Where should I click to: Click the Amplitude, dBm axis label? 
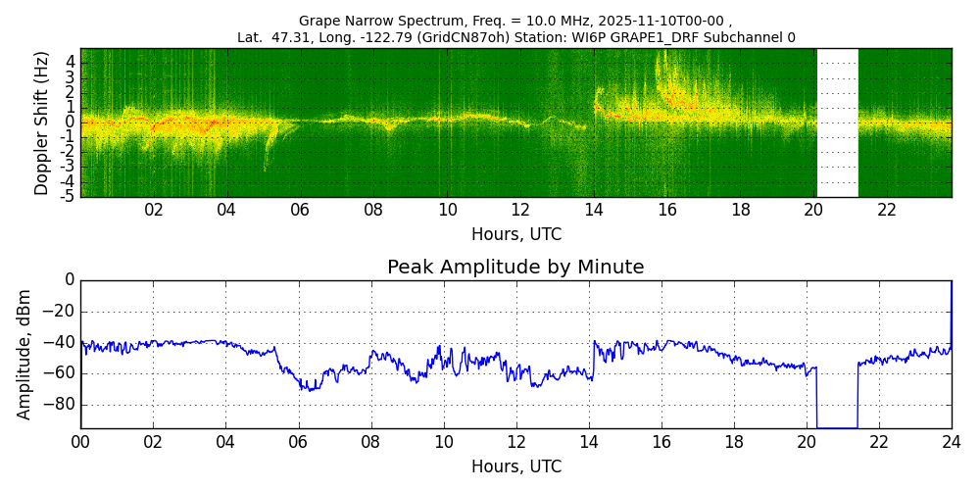tap(24, 354)
